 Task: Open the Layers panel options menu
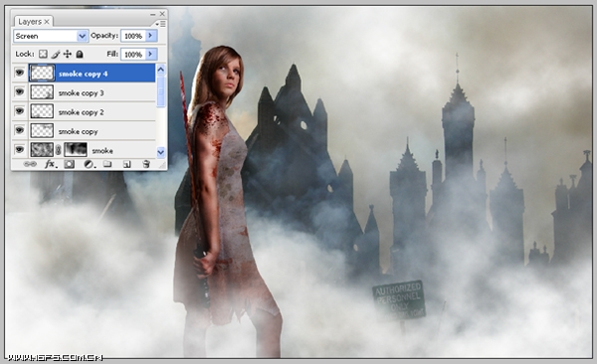160,24
